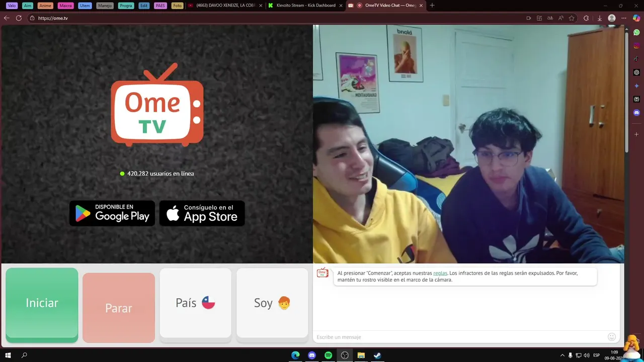Open the Maicra tab group
The width and height of the screenshot is (644, 362).
pos(65,6)
